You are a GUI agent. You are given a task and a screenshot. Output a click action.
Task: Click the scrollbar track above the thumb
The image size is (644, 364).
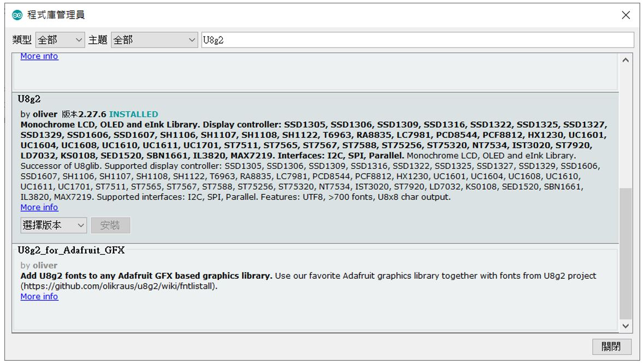coord(625,126)
